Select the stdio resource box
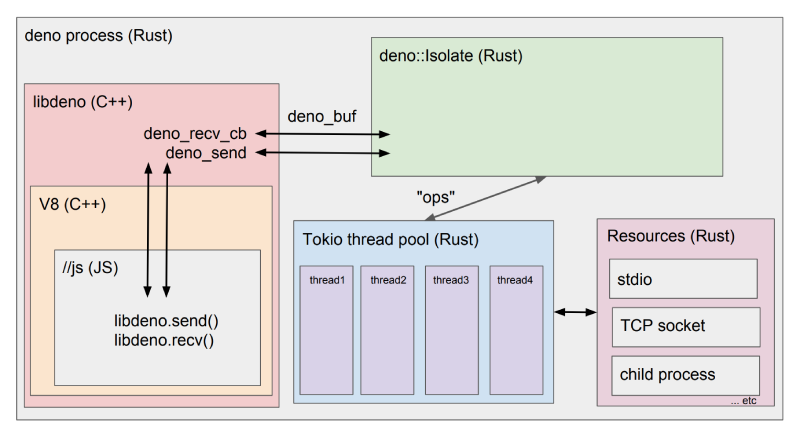This screenshot has height=430, width=800. (x=683, y=279)
